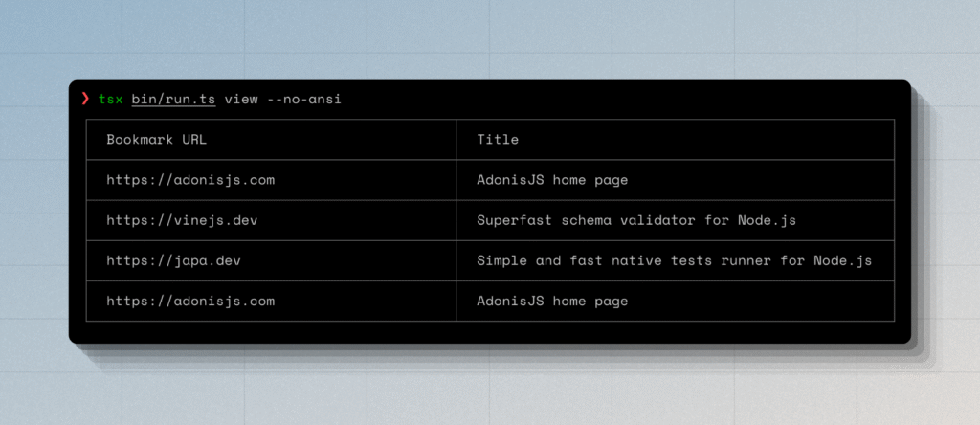
Task: Click the Title column header
Action: (x=498, y=140)
